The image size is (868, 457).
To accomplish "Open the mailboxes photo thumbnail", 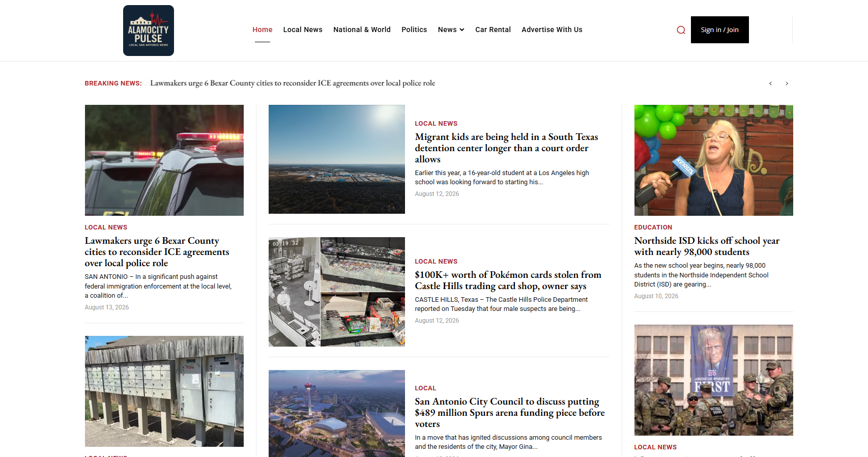I will (164, 391).
